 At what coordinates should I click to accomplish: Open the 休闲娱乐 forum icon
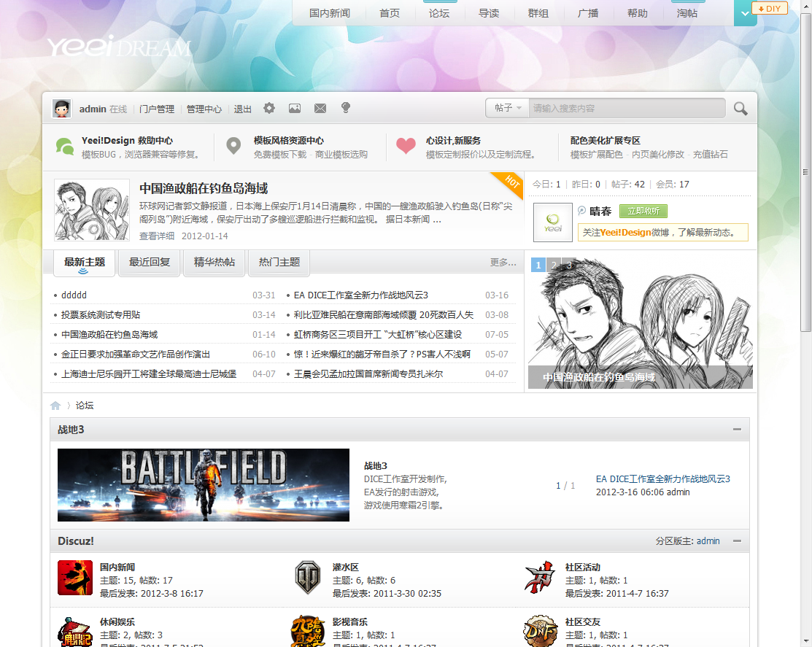point(75,632)
